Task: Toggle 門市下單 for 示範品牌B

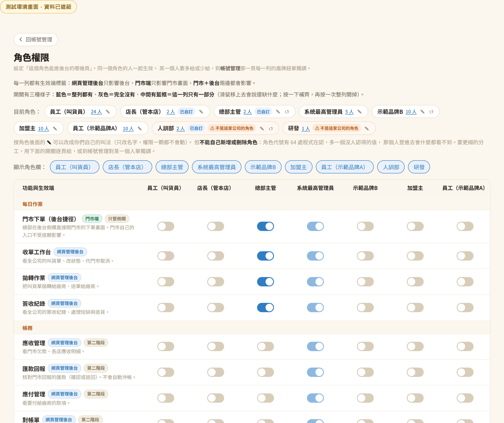Action: tap(365, 226)
